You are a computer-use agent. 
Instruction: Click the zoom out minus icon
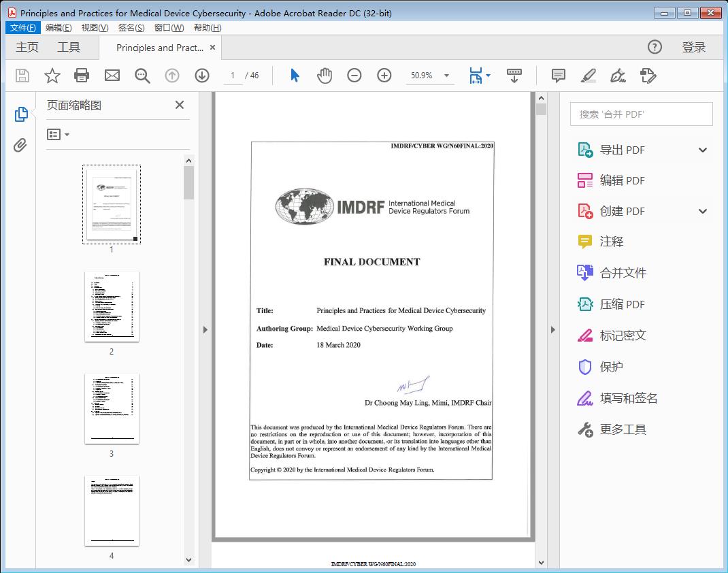(x=354, y=76)
